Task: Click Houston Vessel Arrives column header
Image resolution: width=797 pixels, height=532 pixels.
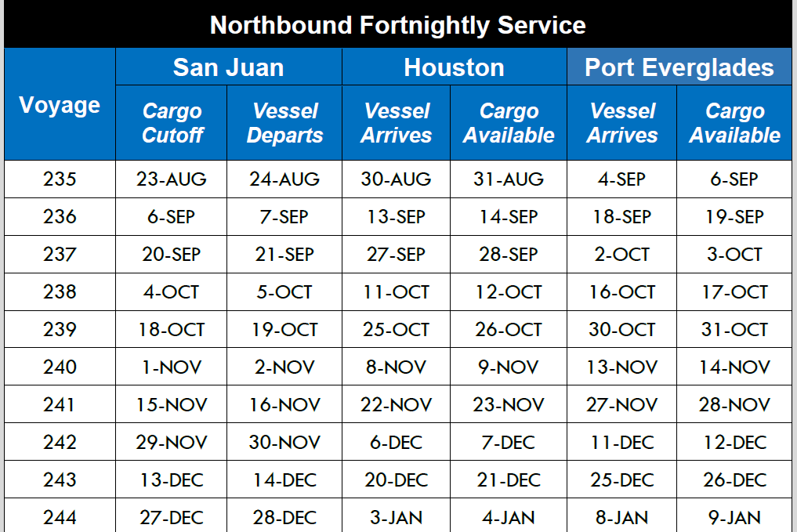Action: click(x=397, y=123)
